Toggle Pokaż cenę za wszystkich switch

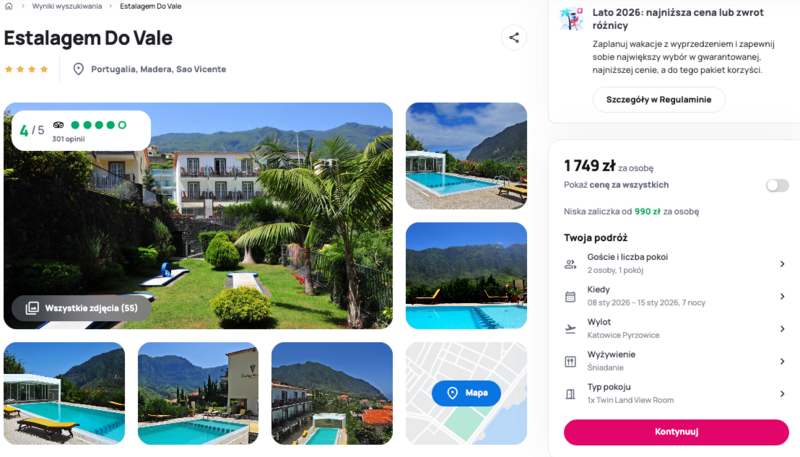coord(777,185)
